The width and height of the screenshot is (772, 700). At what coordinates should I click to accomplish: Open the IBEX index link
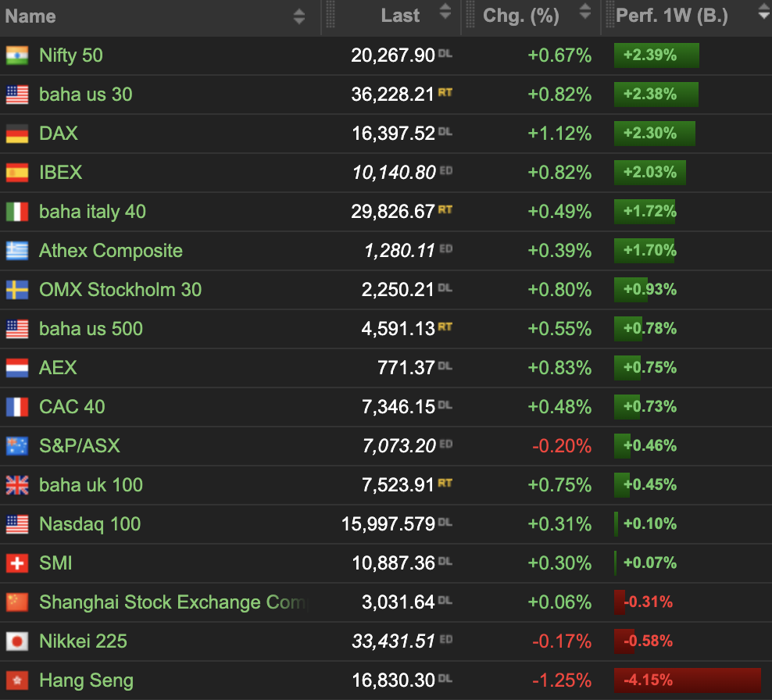point(61,173)
